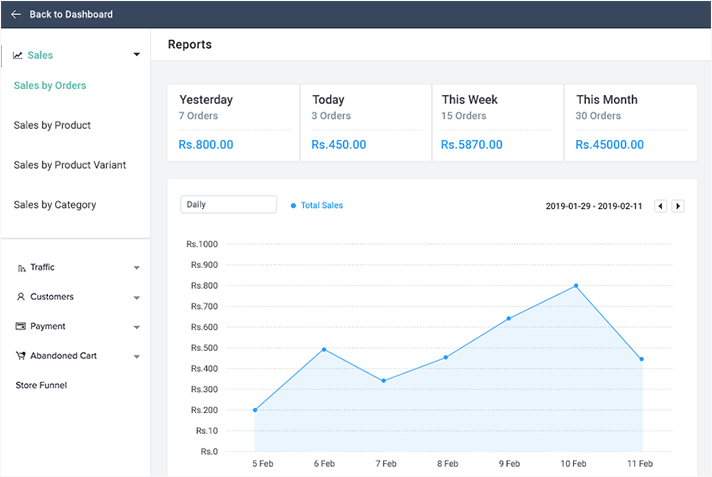This screenshot has width=712, height=477.
Task: Open the Store Funnel link
Action: coord(41,385)
